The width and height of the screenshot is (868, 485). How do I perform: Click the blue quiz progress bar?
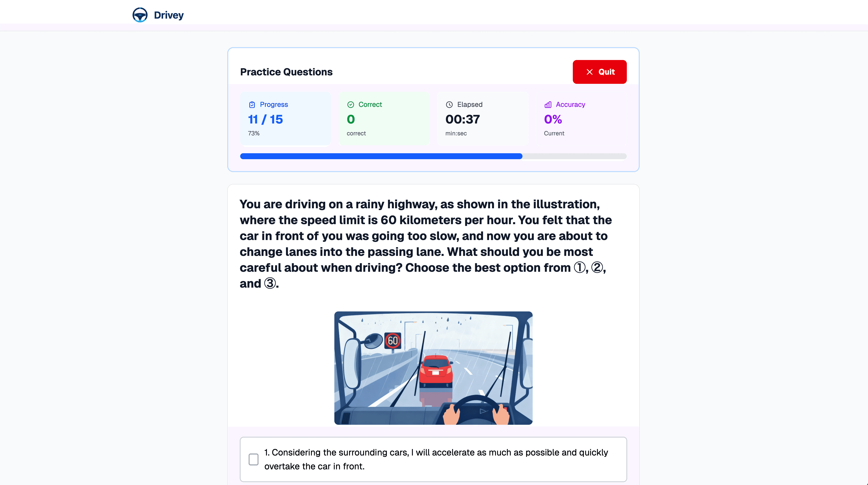point(381,156)
